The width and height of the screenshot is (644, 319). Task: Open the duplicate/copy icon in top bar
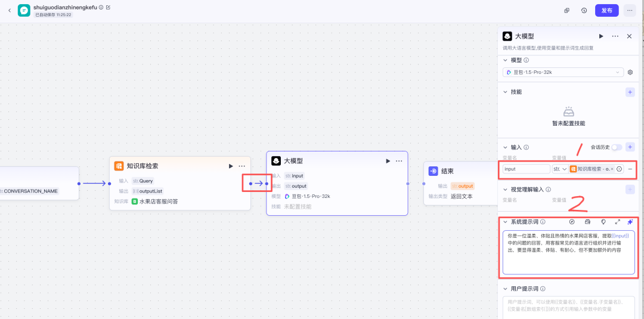(567, 11)
